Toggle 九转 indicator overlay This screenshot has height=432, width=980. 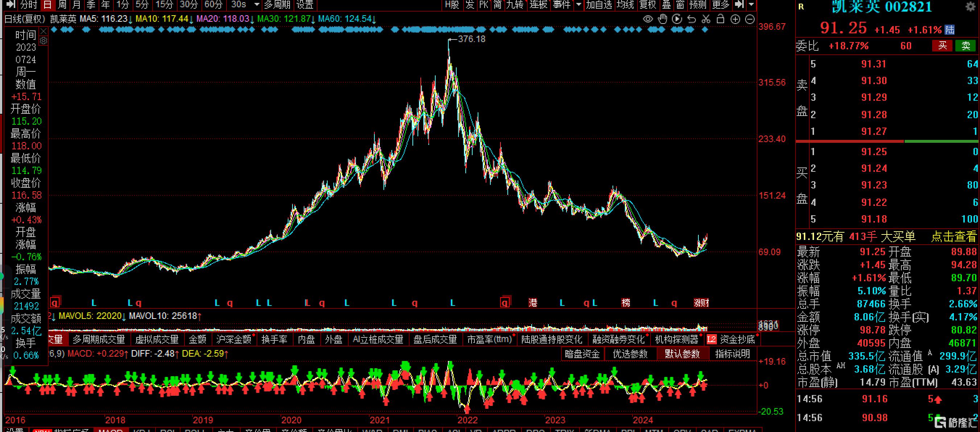click(515, 5)
